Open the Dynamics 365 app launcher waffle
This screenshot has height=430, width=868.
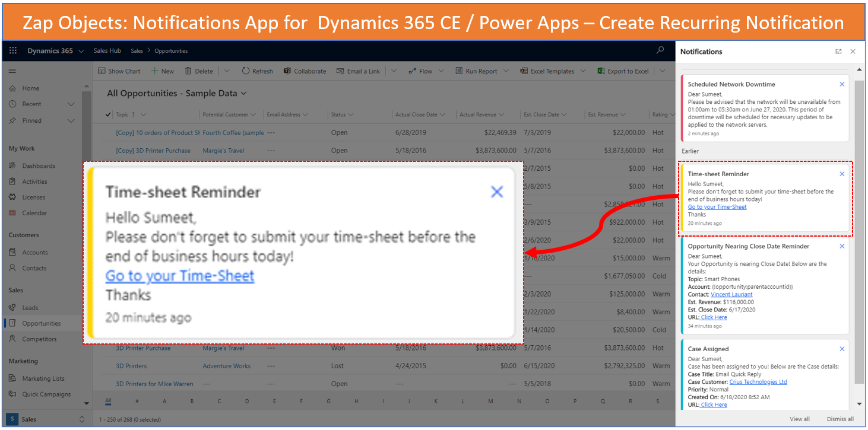click(13, 51)
